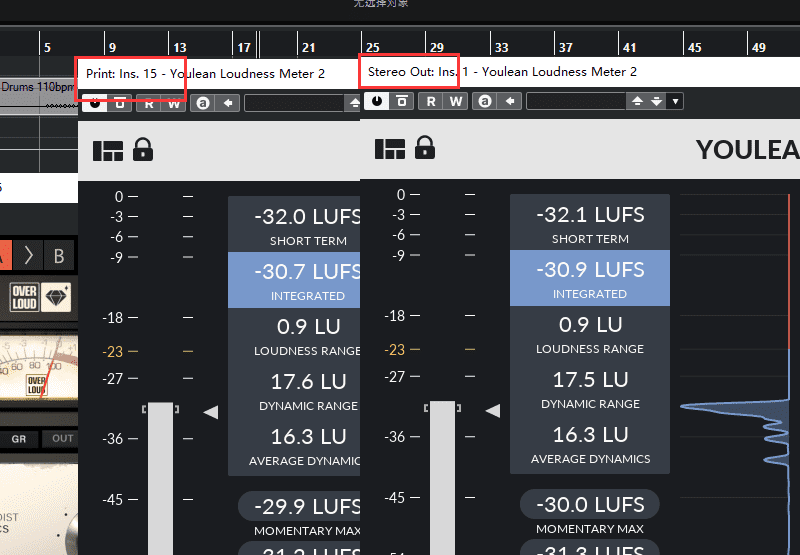Click bar 25 on the timeline ruler
This screenshot has width=800, height=555.
[373, 47]
